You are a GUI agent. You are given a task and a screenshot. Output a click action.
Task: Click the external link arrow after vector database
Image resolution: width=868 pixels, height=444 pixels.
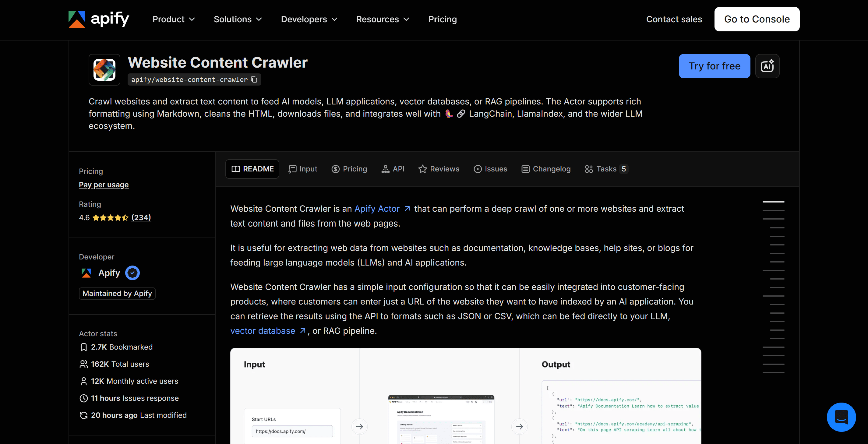303,331
